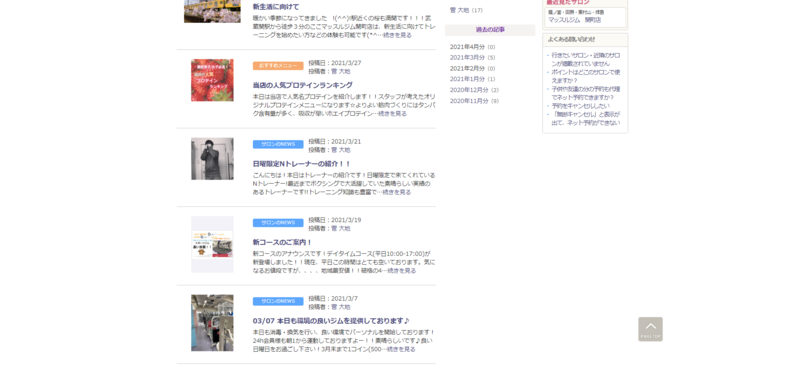Click poster 菅 大地 on 2021/3/19 post
This screenshot has width=800, height=366.
point(341,229)
